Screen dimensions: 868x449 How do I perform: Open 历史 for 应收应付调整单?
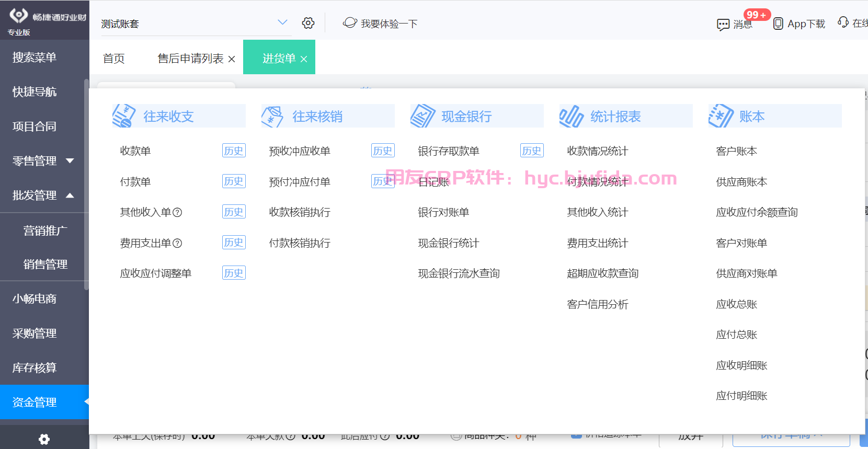234,273
